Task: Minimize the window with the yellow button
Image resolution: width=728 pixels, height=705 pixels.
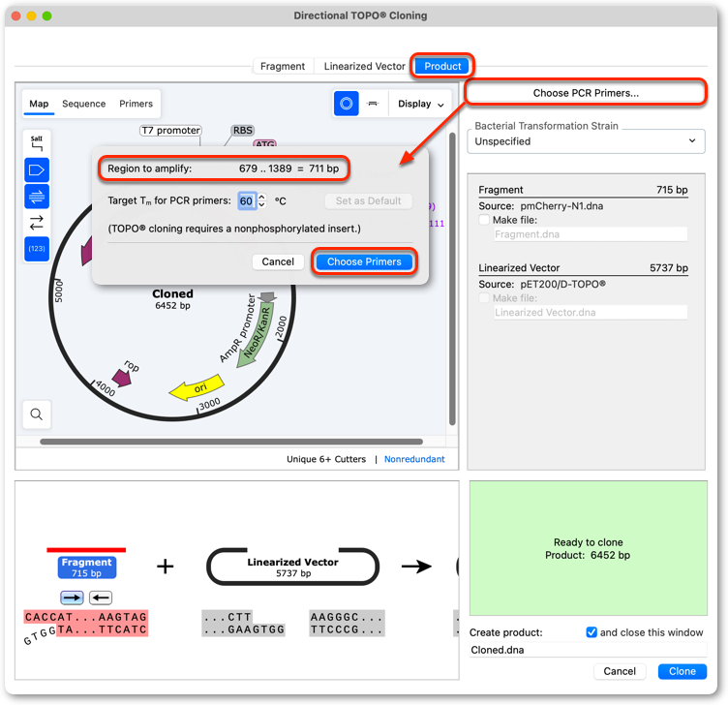Action: 32,15
